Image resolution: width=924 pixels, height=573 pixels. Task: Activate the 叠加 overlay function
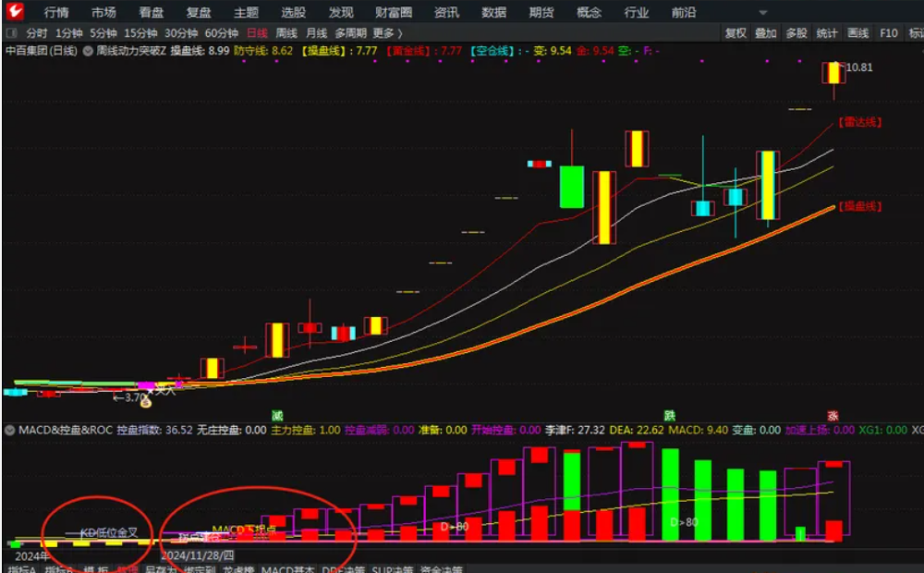point(765,32)
